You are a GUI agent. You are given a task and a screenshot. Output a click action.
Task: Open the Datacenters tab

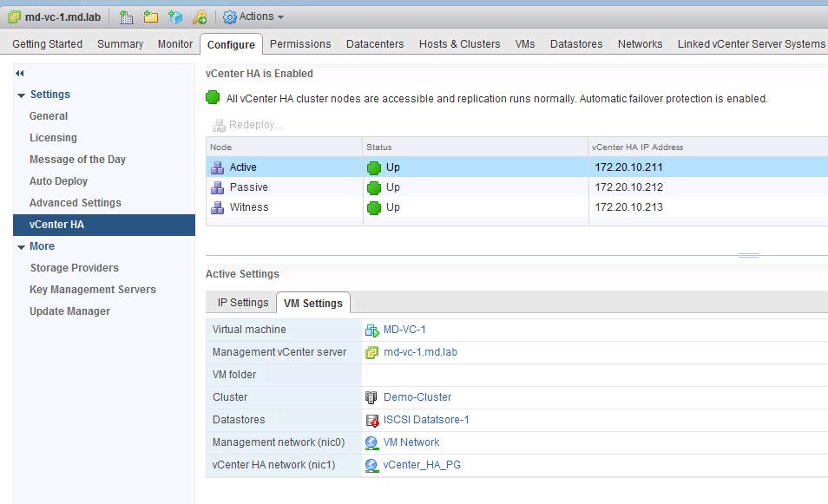coord(375,43)
